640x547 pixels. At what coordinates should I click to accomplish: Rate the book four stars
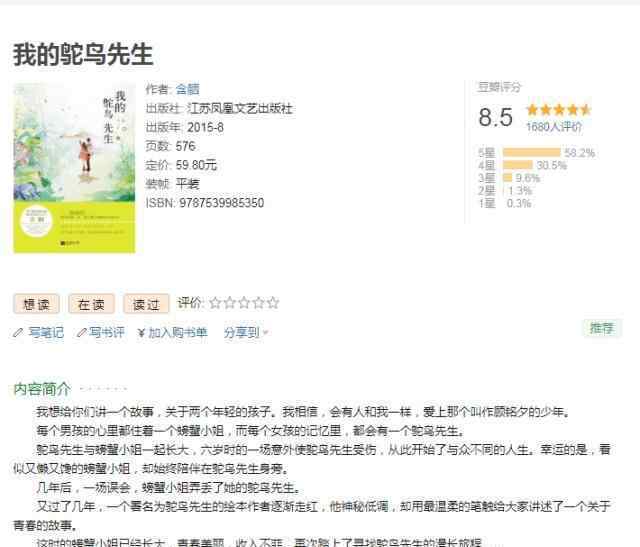pyautogui.click(x=259, y=303)
